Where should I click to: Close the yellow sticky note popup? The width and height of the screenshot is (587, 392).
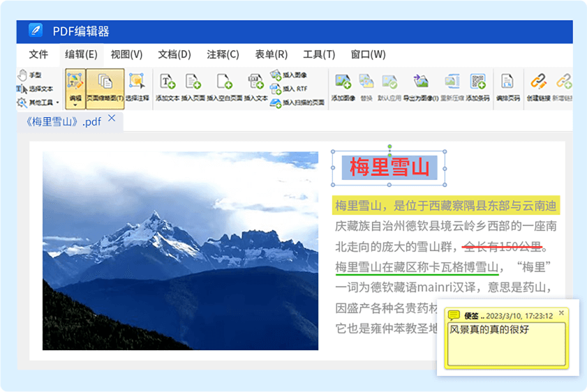point(562,313)
